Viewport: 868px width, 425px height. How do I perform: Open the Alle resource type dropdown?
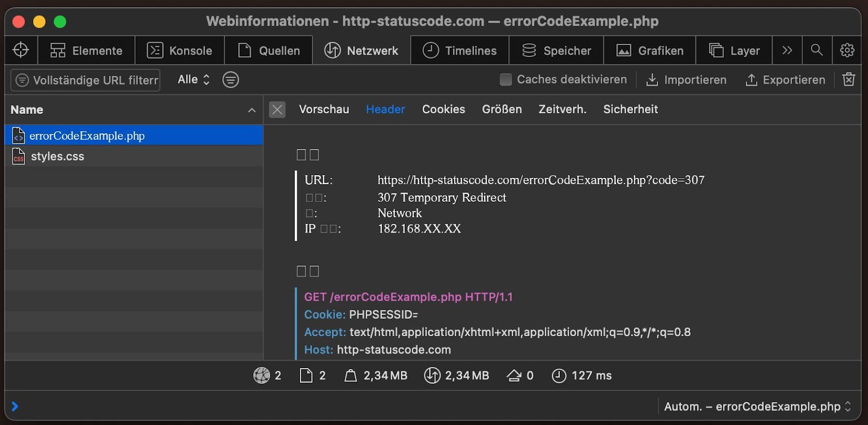(194, 80)
